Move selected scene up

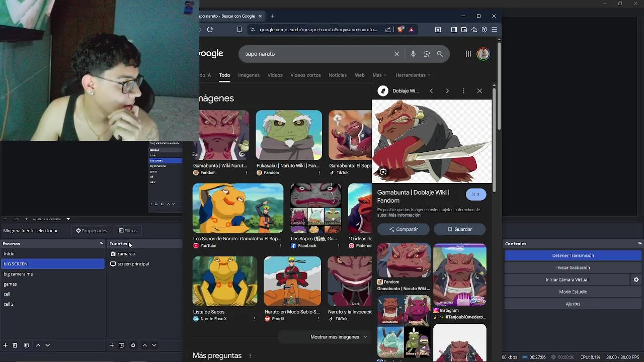(38, 345)
